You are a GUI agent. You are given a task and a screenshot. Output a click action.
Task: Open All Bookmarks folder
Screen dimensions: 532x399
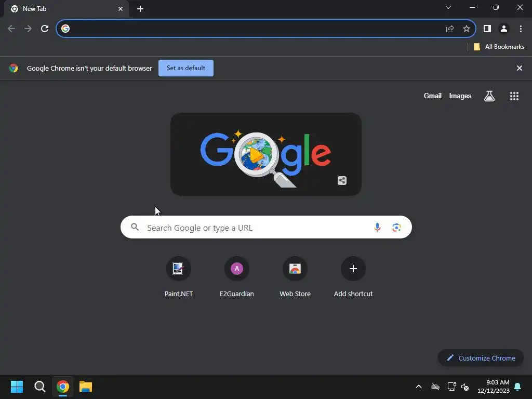tap(499, 47)
